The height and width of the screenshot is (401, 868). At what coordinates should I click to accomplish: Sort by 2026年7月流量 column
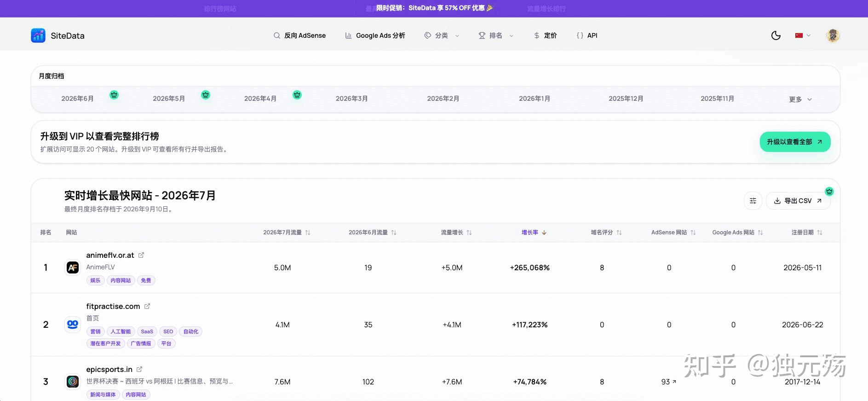[x=287, y=232]
